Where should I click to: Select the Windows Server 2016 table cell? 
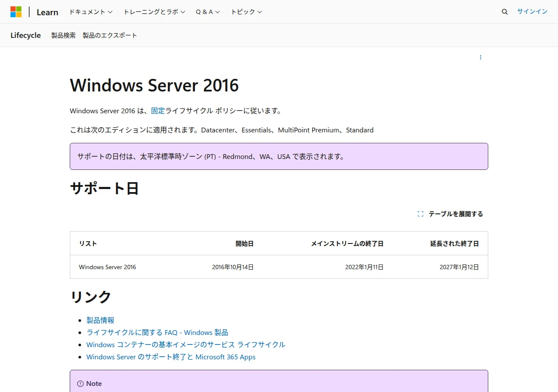point(107,267)
